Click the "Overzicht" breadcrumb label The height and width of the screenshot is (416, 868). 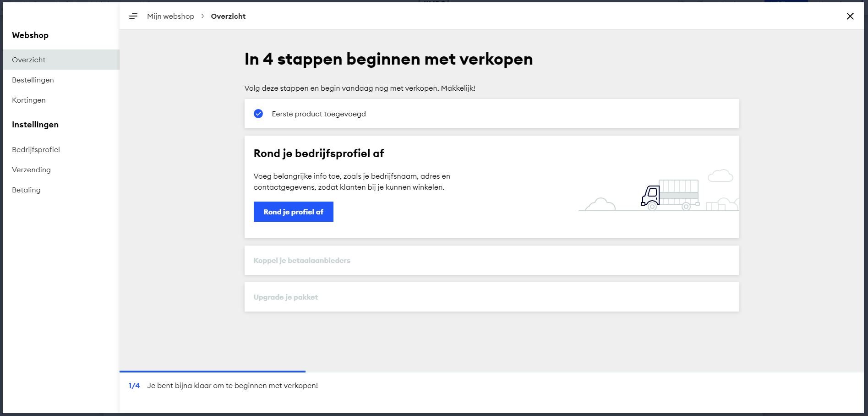coord(228,16)
